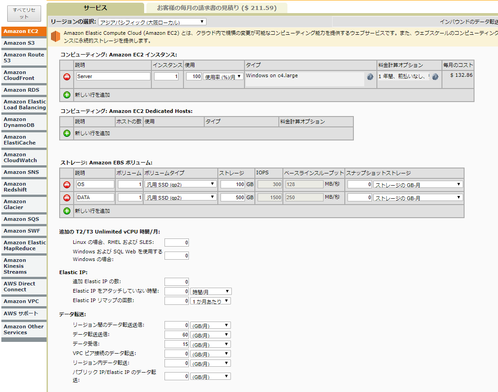Delete the DATA EBS volume row
498x392 pixels.
click(67, 198)
